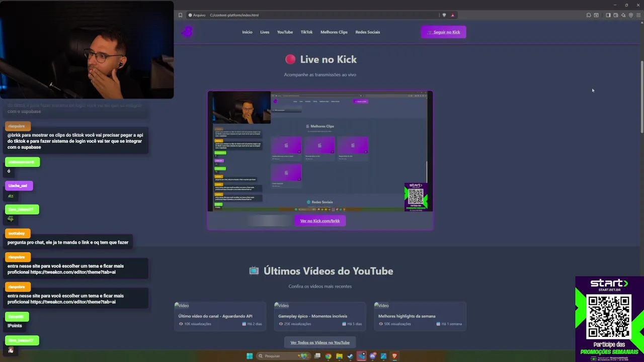Image resolution: width=644 pixels, height=362 pixels.
Task: Open video Gameplay épico - Momentos incríveis
Action: click(x=320, y=316)
